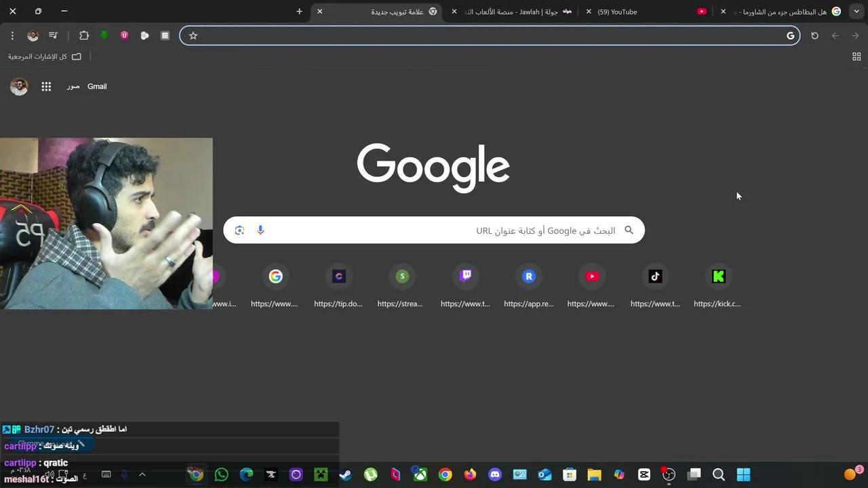This screenshot has width=868, height=488.
Task: Open Microsoft Edge from the taskbar
Action: click(x=246, y=474)
